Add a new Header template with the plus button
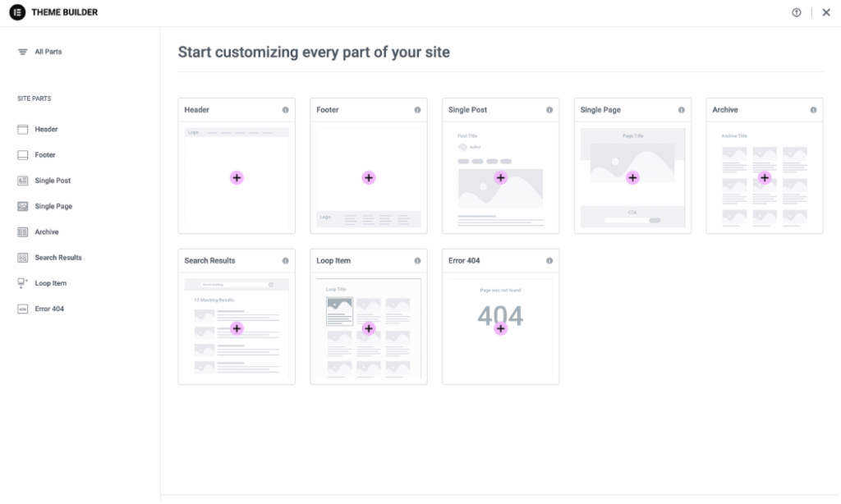Image resolution: width=841 pixels, height=504 pixels. pos(237,177)
